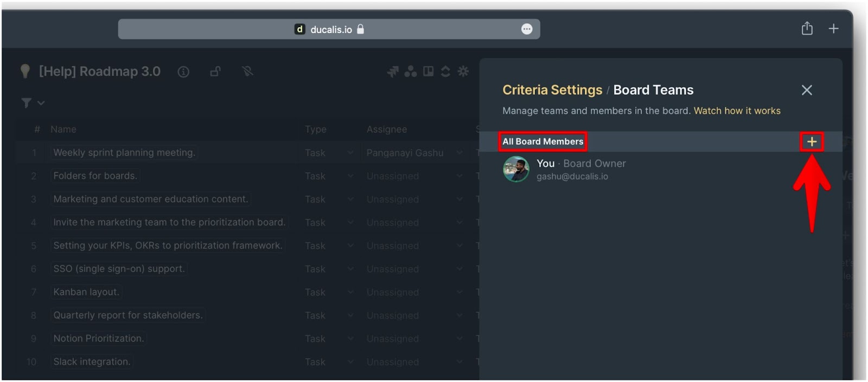Open the address bar ellipsis menu
Viewport: 868px width, 382px height.
527,29
